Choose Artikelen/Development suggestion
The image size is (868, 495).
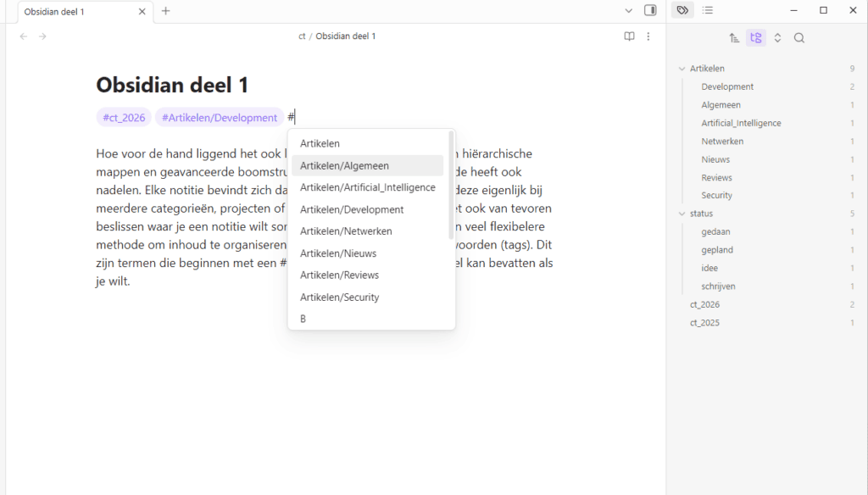(x=368, y=209)
